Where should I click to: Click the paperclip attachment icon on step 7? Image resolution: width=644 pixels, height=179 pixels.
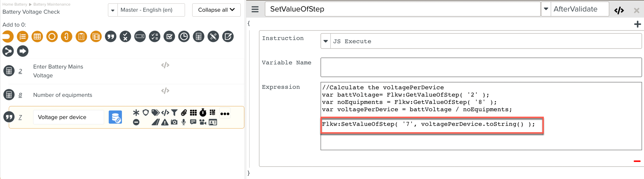(184, 113)
